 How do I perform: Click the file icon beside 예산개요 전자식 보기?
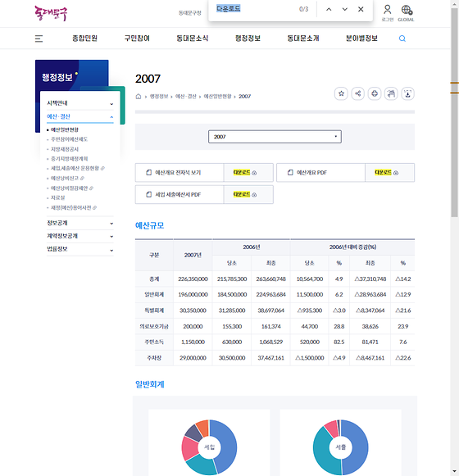coord(149,172)
